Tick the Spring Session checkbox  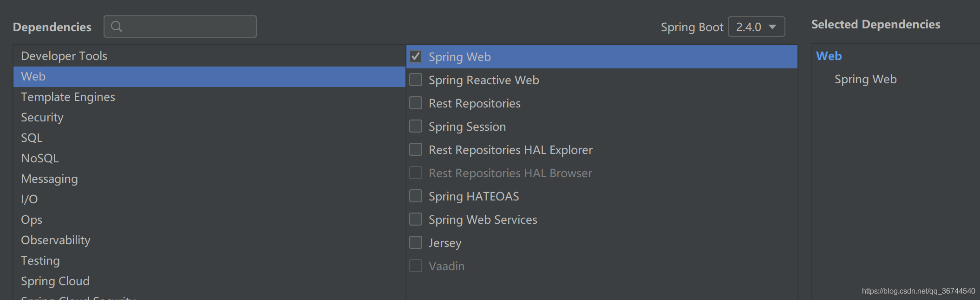pos(416,127)
